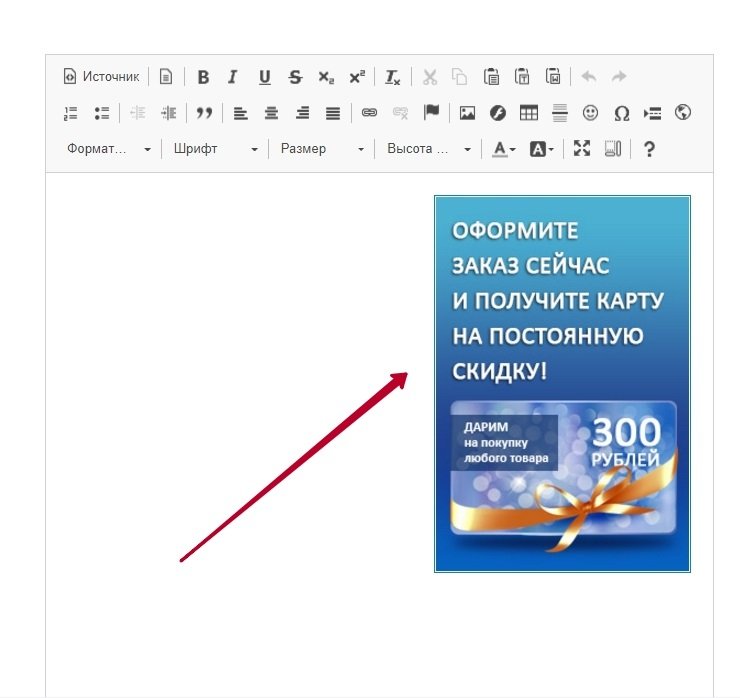Insert a numbered list
Screen dimensions: 740x698
point(71,113)
